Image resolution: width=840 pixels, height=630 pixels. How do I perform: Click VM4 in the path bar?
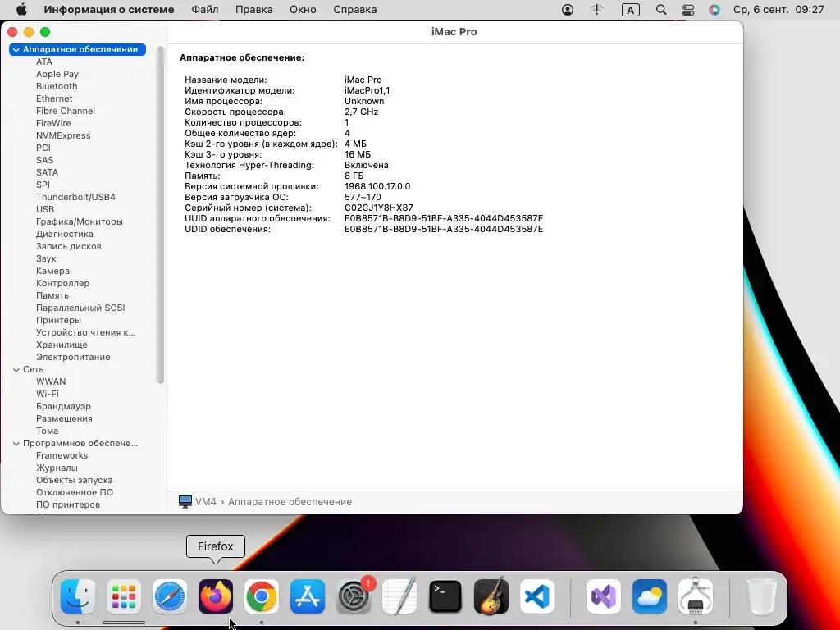[206, 502]
